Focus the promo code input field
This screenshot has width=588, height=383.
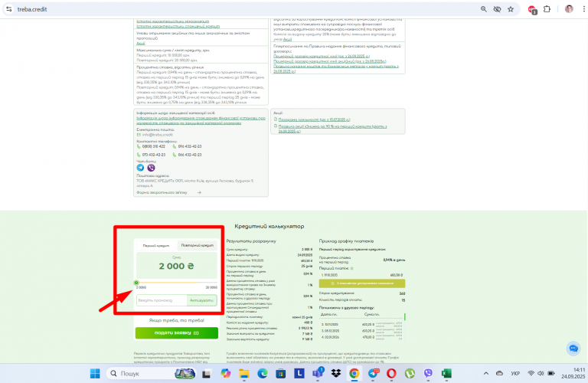162,300
